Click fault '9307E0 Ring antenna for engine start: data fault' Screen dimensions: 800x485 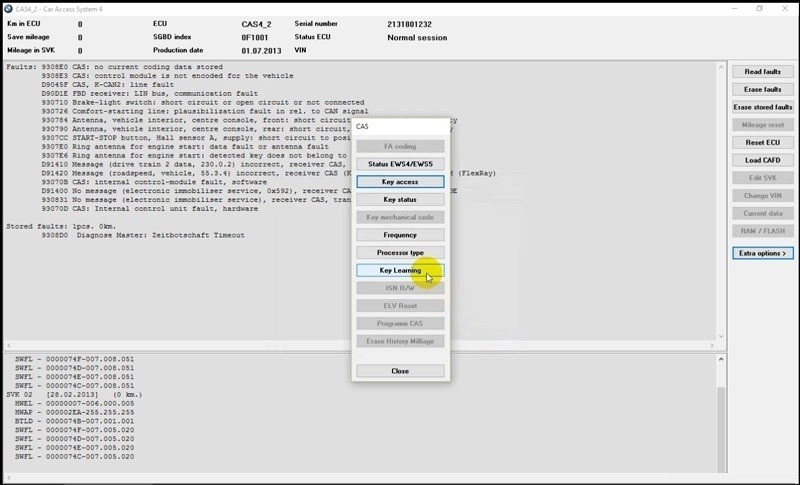[x=185, y=146]
